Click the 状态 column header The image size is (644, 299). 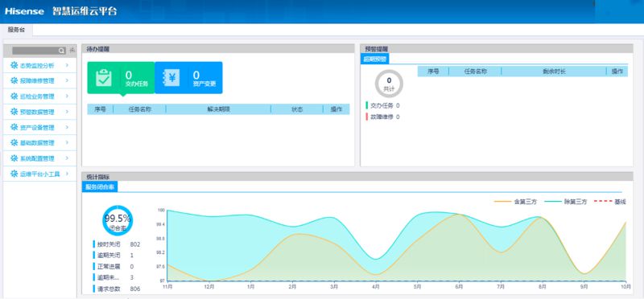pyautogui.click(x=297, y=109)
